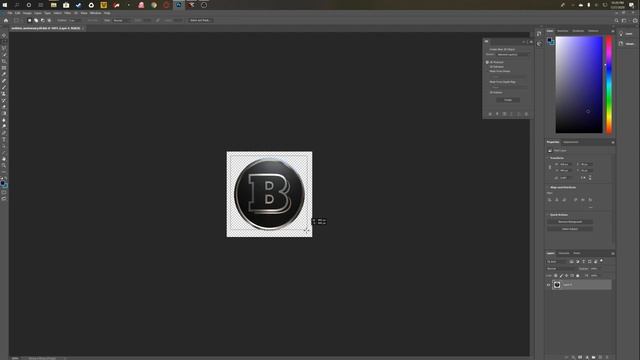Open the layer Kind filter dropdown
Viewport: 640px width, 360px height.
tap(557, 261)
